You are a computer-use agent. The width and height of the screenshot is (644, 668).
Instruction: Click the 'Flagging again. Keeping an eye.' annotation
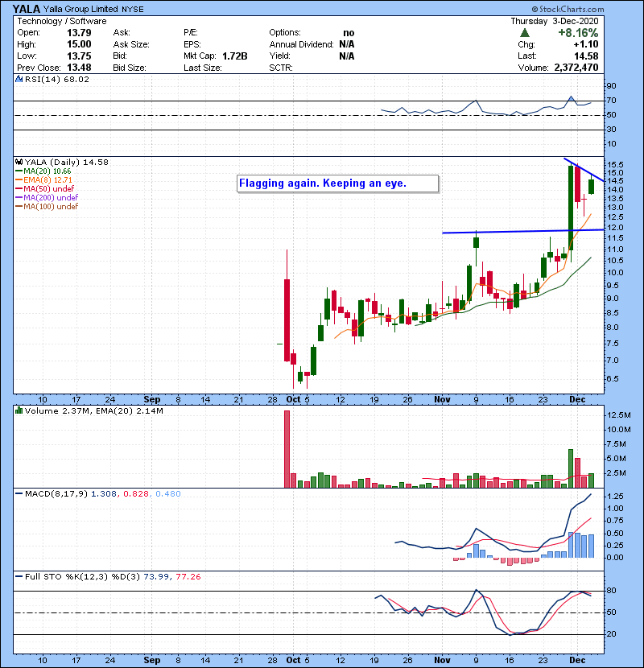tap(337, 183)
